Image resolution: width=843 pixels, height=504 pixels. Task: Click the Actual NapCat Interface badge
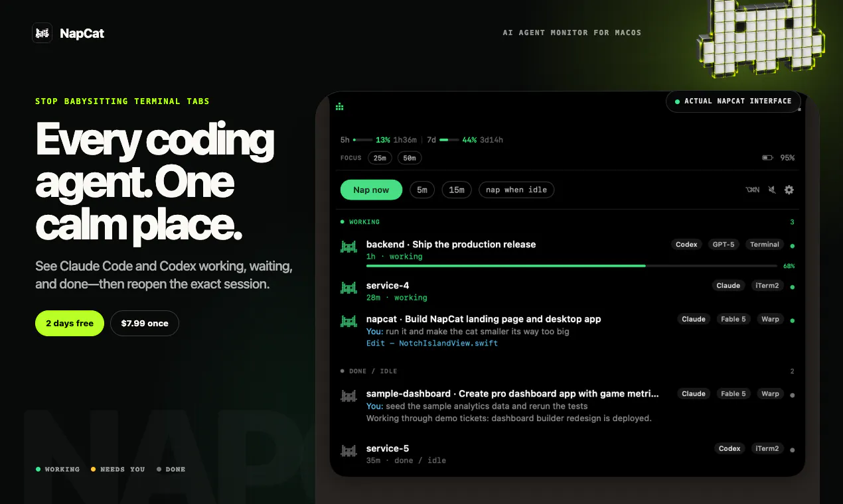(733, 101)
